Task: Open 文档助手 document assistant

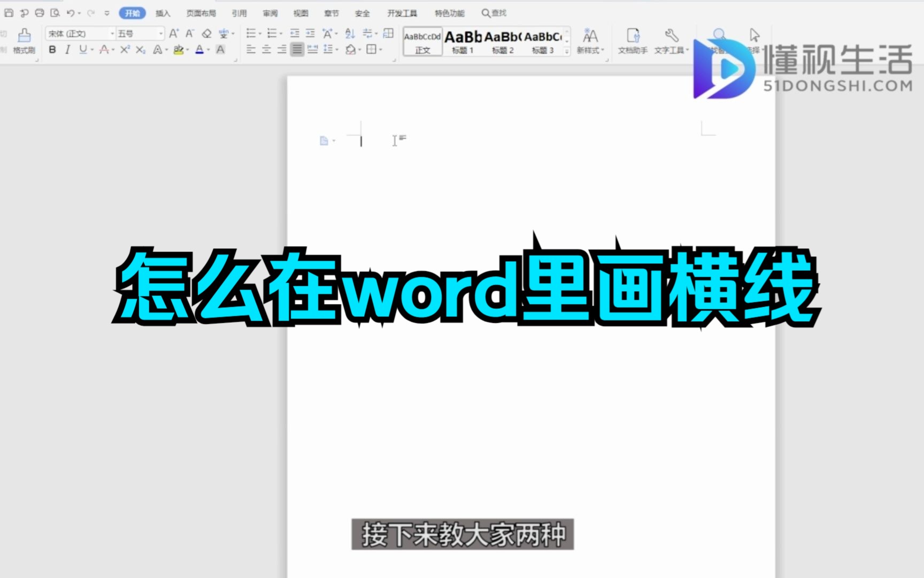Action: 633,41
